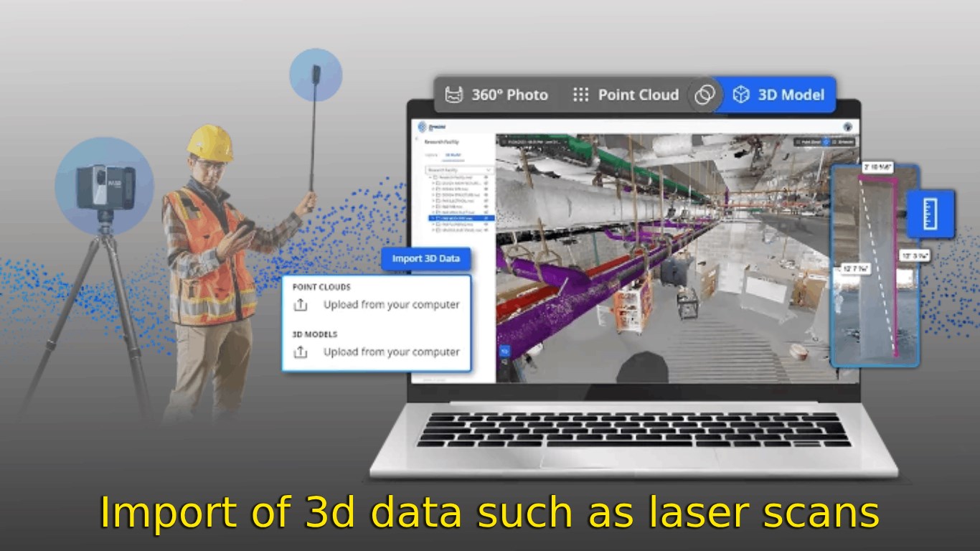
Task: Select the 3D Model tab
Action: (779, 95)
